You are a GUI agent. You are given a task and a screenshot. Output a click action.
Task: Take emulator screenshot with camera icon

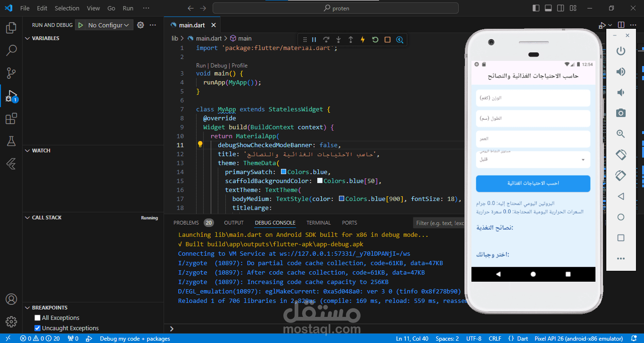tap(621, 113)
